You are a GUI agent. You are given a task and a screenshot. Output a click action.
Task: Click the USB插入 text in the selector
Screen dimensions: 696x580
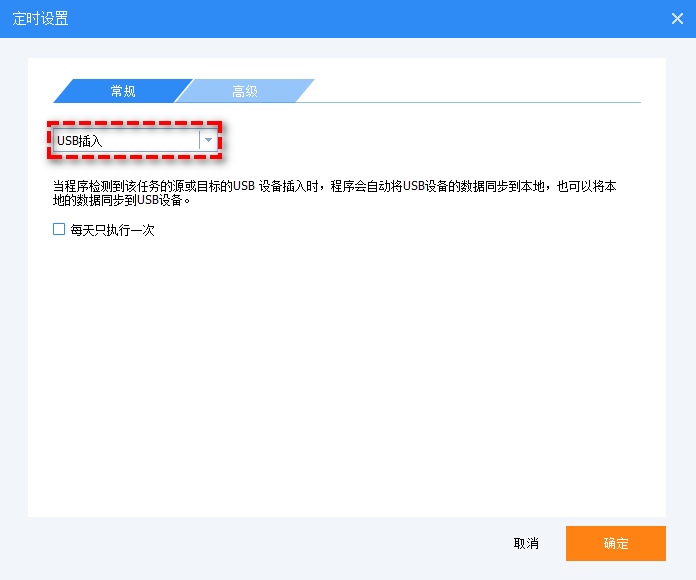click(x=80, y=141)
